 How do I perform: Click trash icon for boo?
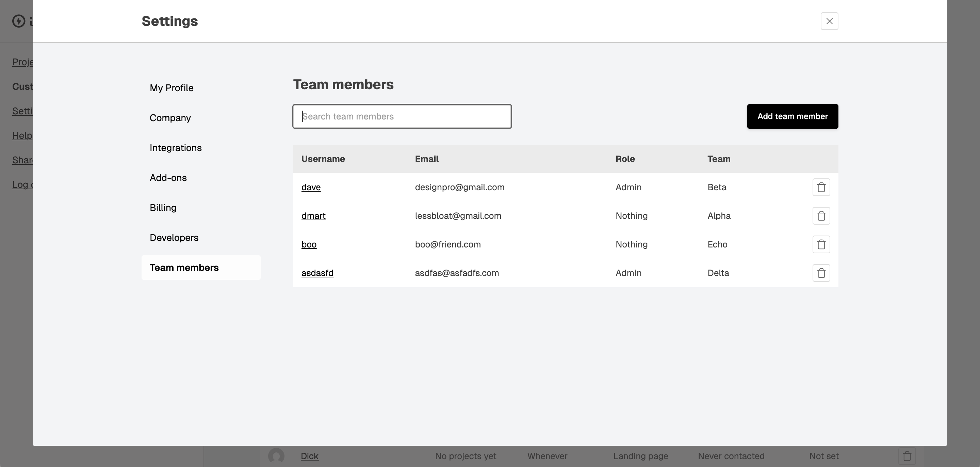tap(821, 244)
